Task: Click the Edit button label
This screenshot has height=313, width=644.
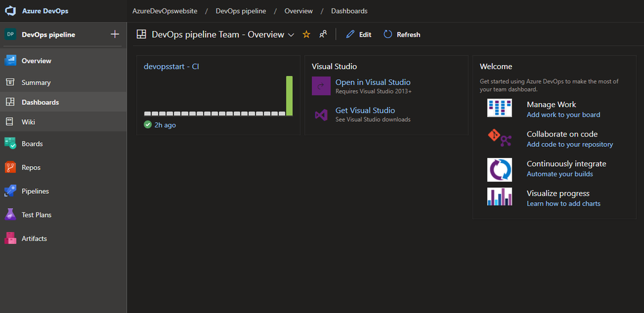Action: (x=365, y=35)
